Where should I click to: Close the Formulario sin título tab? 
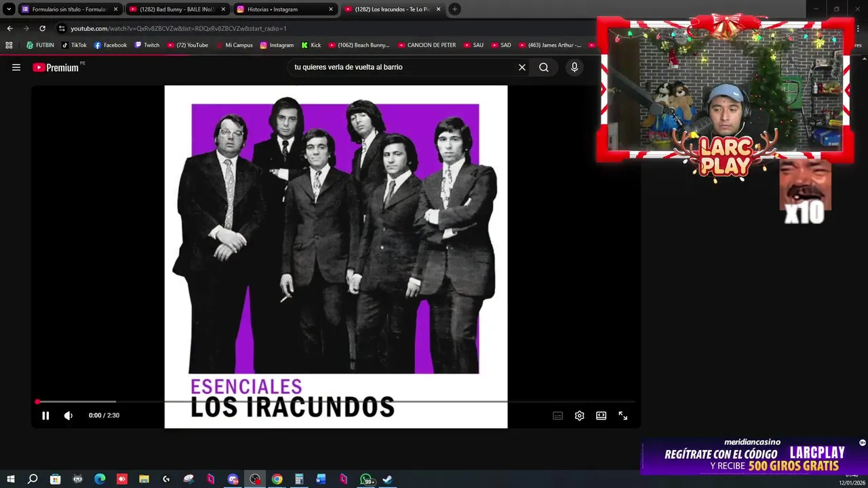(x=115, y=9)
